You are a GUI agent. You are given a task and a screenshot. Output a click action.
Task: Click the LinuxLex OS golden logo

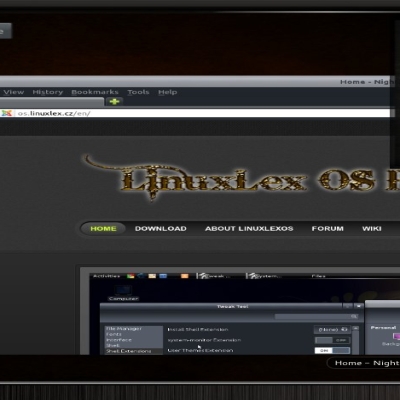(x=242, y=178)
